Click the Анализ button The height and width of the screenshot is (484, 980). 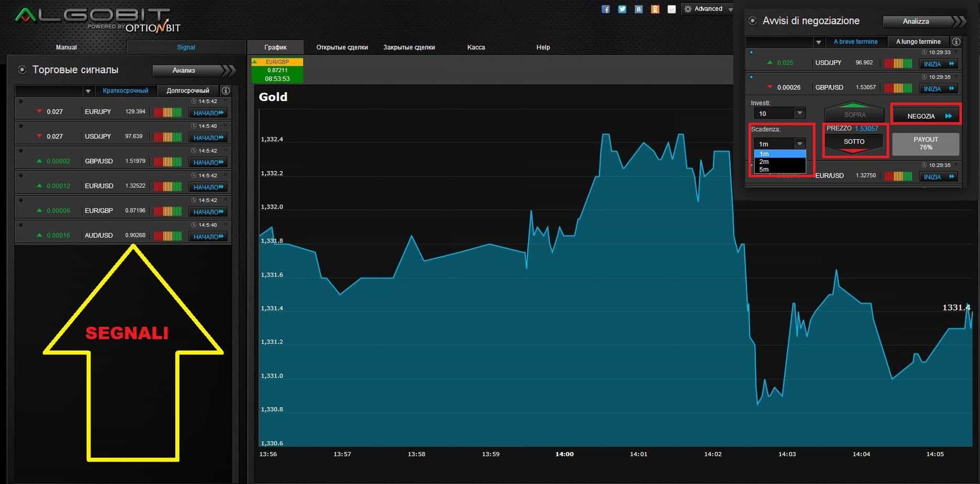pos(186,70)
